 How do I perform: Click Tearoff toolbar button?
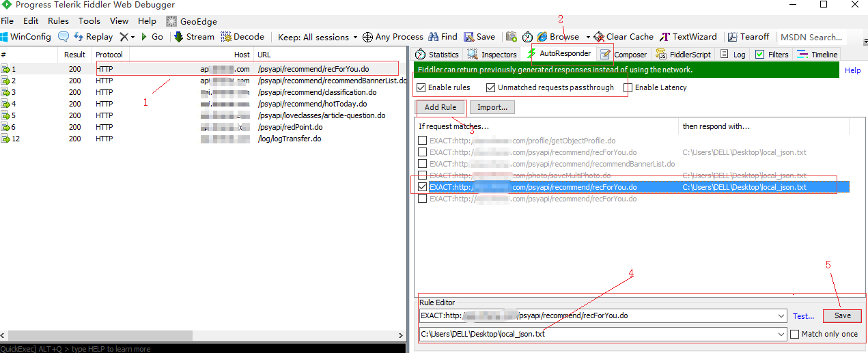(x=748, y=37)
